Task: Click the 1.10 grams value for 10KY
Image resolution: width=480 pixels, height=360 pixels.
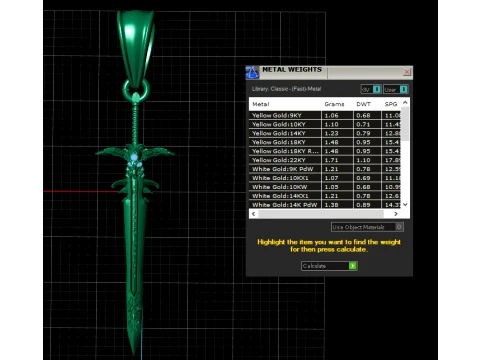Action: point(331,124)
